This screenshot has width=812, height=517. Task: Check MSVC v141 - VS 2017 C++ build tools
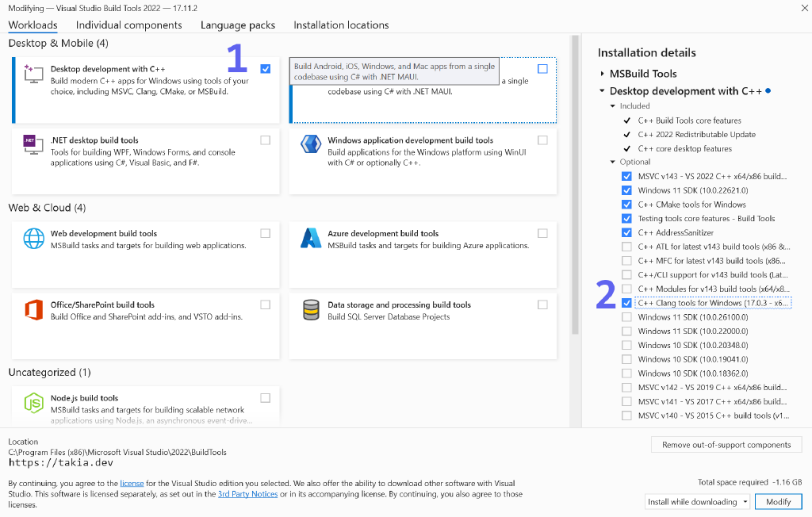(x=626, y=401)
